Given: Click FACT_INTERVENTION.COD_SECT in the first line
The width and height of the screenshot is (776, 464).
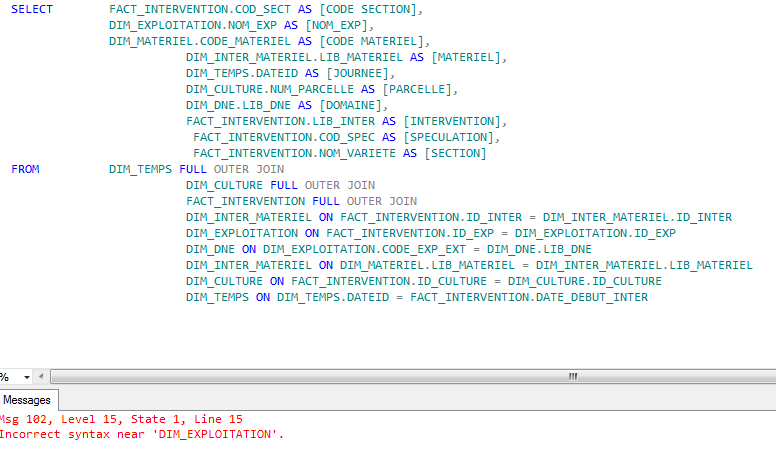Looking at the screenshot, I should (200, 9).
